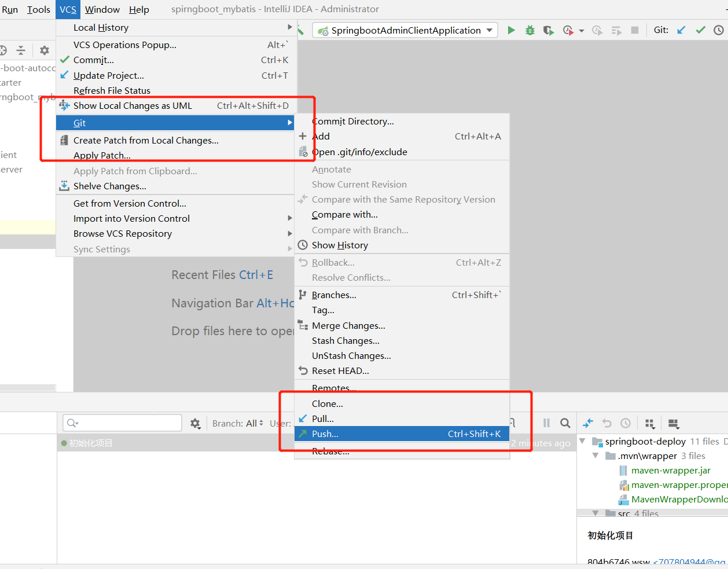Select Show History entry
The image size is (728, 569).
tap(402, 245)
